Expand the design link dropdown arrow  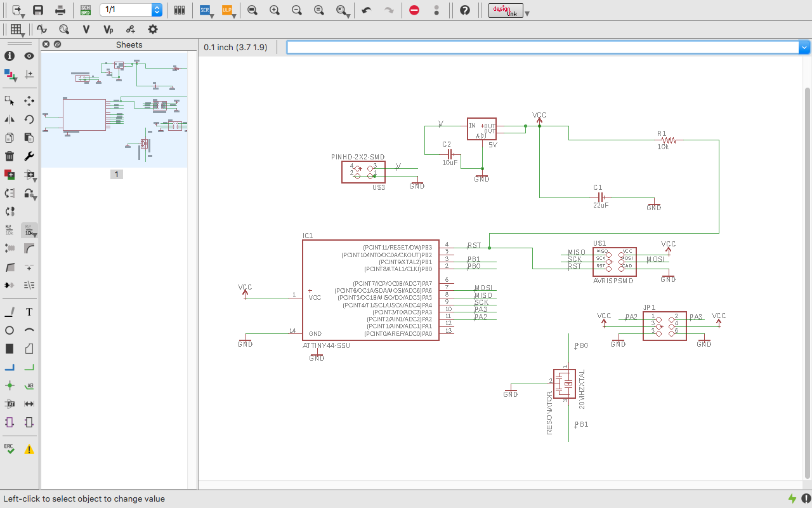tap(527, 13)
